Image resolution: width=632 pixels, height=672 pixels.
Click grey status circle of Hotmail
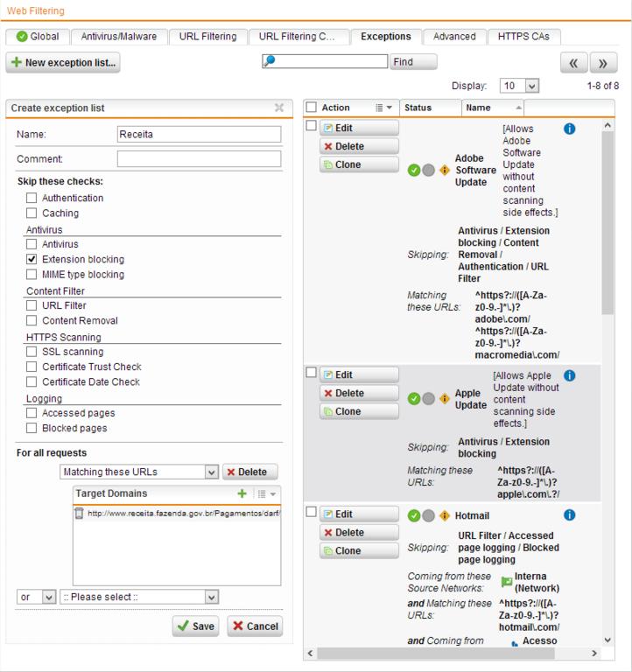point(428,515)
